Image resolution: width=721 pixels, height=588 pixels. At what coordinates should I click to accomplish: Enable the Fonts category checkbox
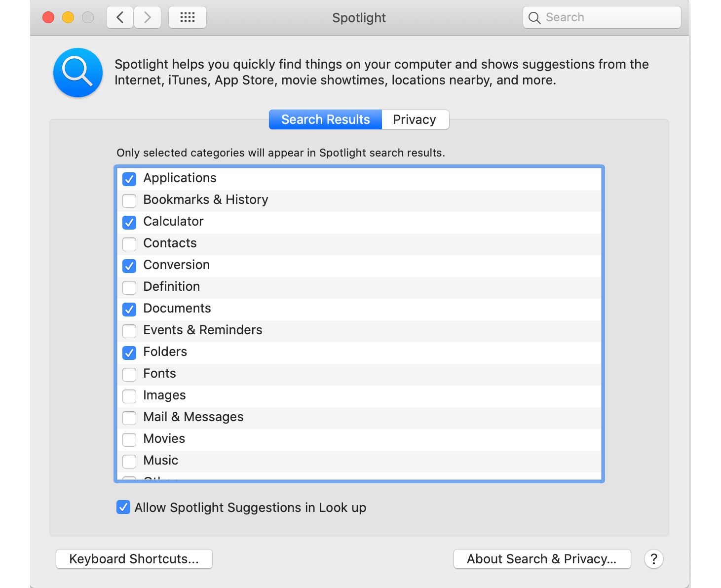(x=129, y=374)
